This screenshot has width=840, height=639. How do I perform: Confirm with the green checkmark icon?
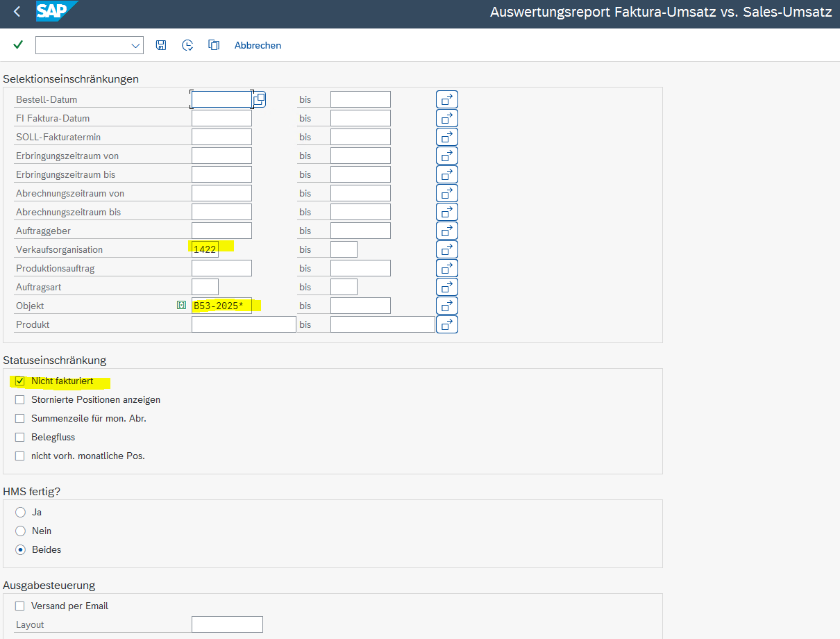18,45
